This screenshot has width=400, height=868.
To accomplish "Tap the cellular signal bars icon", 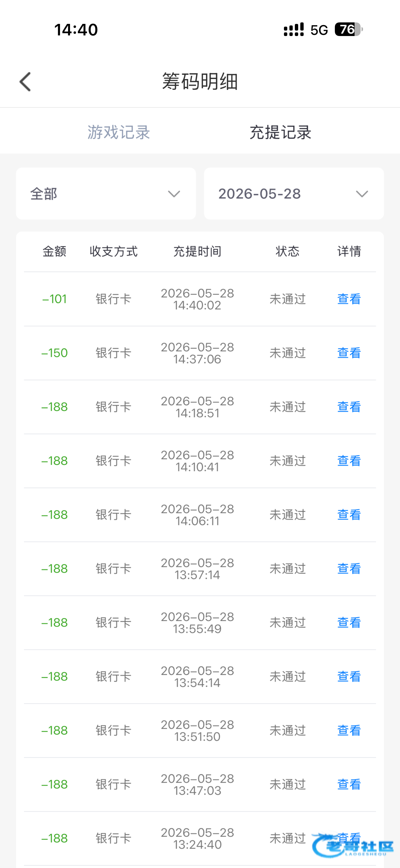I will [294, 30].
